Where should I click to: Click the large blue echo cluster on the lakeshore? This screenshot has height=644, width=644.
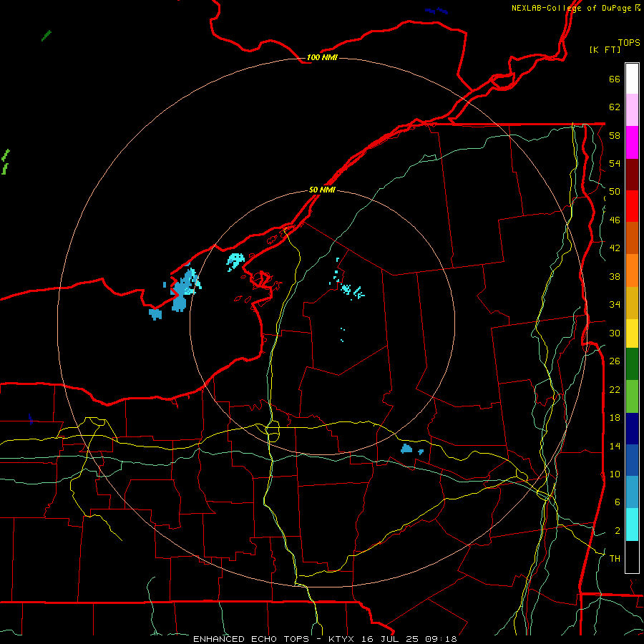click(182, 290)
